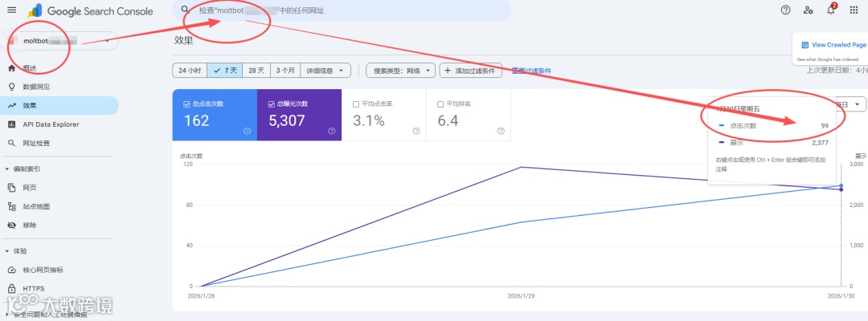Click the 概述 home icon
Viewport: 868px width, 321px height.
point(11,68)
